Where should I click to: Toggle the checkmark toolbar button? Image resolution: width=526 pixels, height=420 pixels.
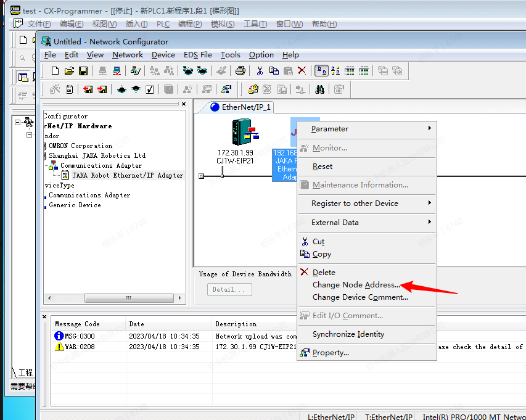(150, 89)
